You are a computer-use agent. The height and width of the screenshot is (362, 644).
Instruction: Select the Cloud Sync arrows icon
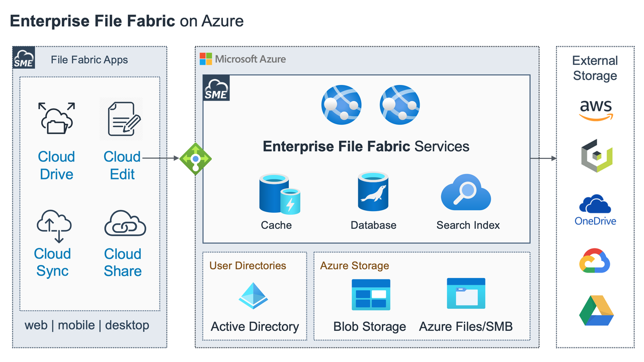coord(53,226)
